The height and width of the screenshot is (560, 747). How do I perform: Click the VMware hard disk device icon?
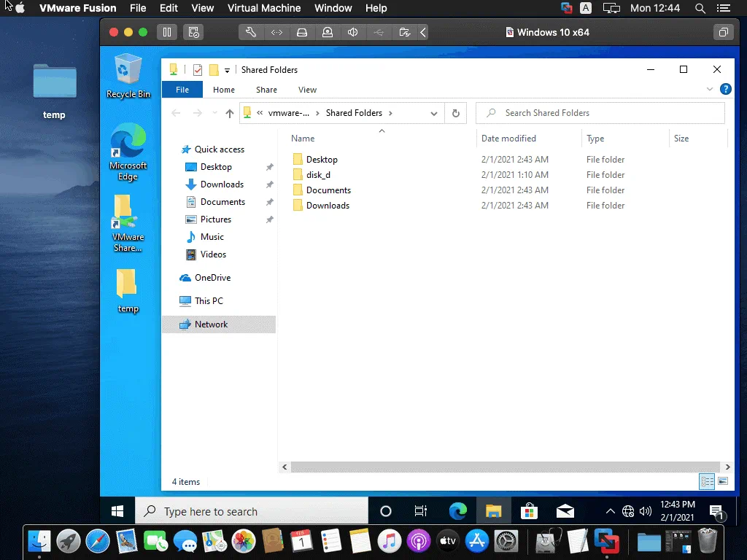(302, 32)
